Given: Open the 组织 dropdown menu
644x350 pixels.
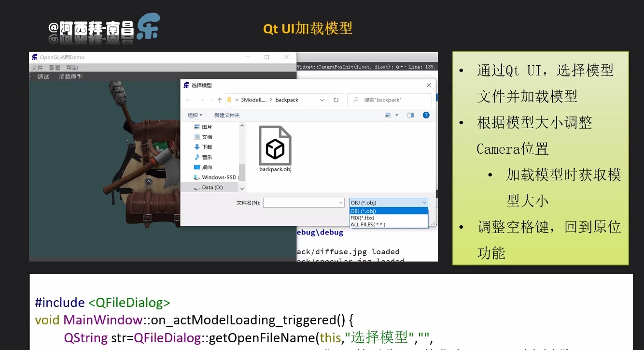Looking at the screenshot, I should [x=194, y=115].
